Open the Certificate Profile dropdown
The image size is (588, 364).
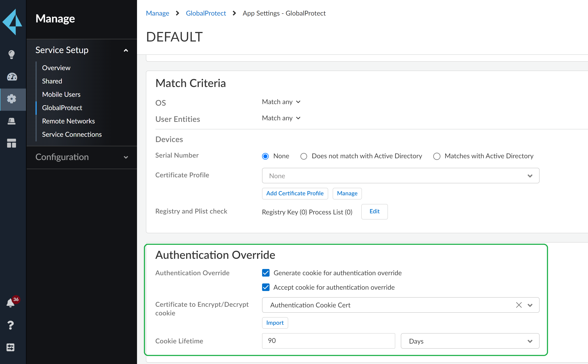(x=400, y=176)
